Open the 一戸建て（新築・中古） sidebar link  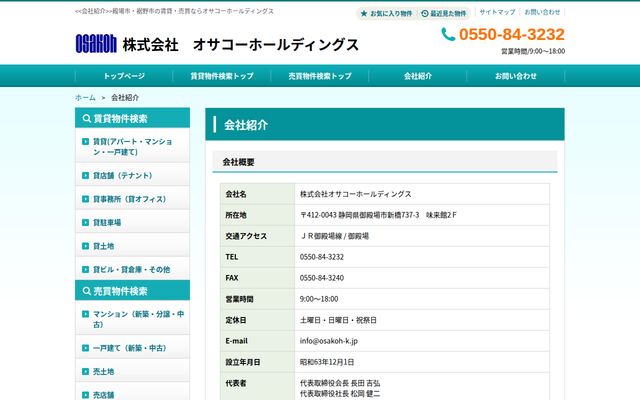click(x=130, y=348)
